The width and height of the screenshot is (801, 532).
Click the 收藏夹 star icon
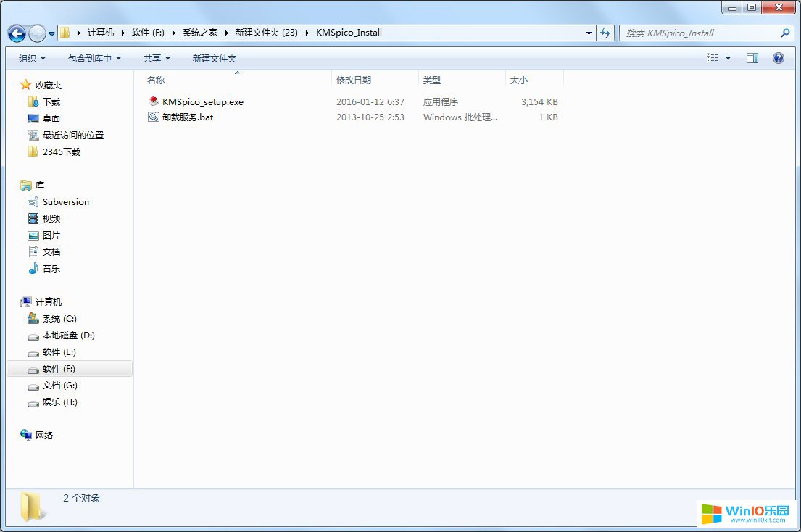click(x=25, y=84)
